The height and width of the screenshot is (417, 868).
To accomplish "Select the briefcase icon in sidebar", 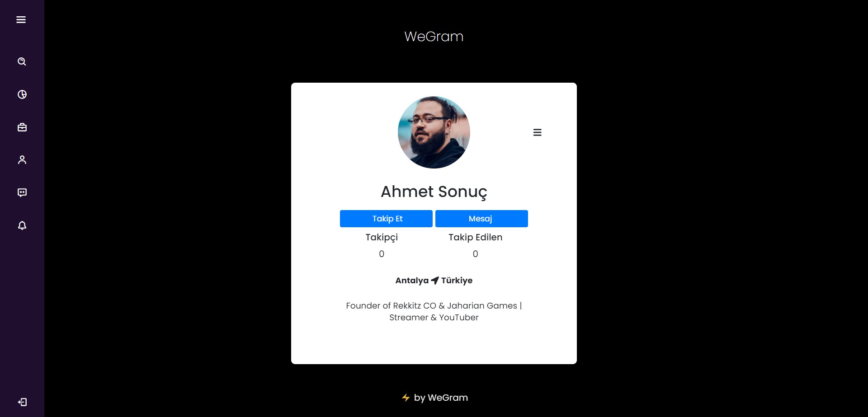I will click(x=22, y=127).
